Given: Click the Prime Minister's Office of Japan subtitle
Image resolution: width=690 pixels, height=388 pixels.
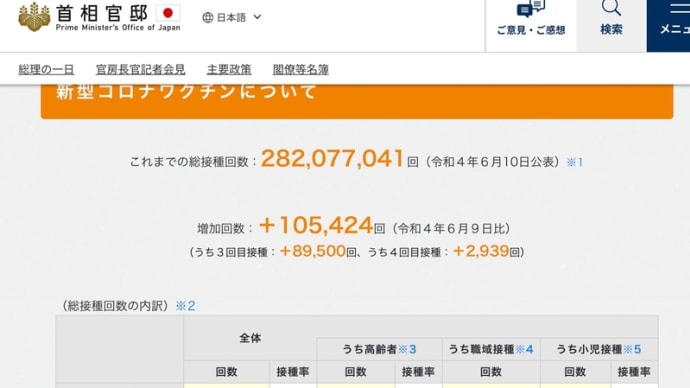Looking at the screenshot, I should tap(118, 28).
